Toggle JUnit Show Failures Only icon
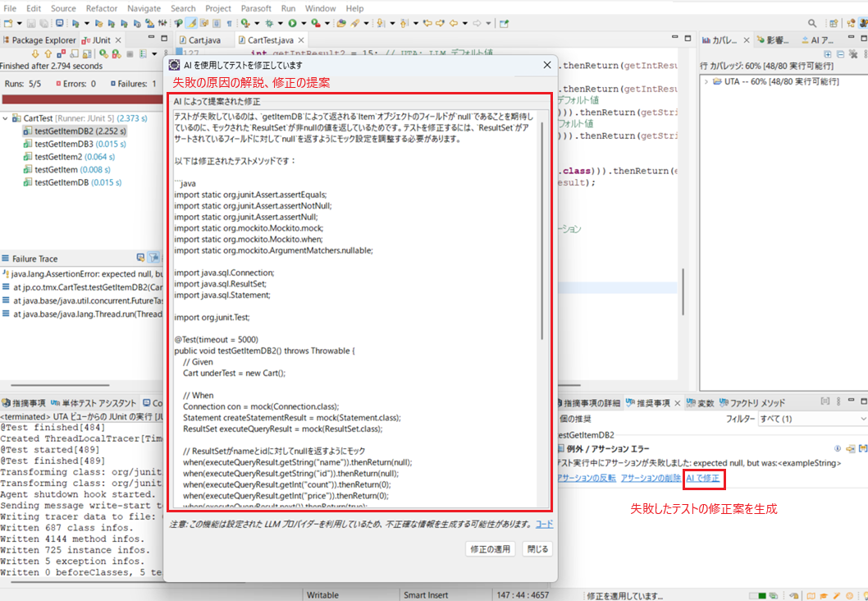The image size is (868, 601). 61,53
